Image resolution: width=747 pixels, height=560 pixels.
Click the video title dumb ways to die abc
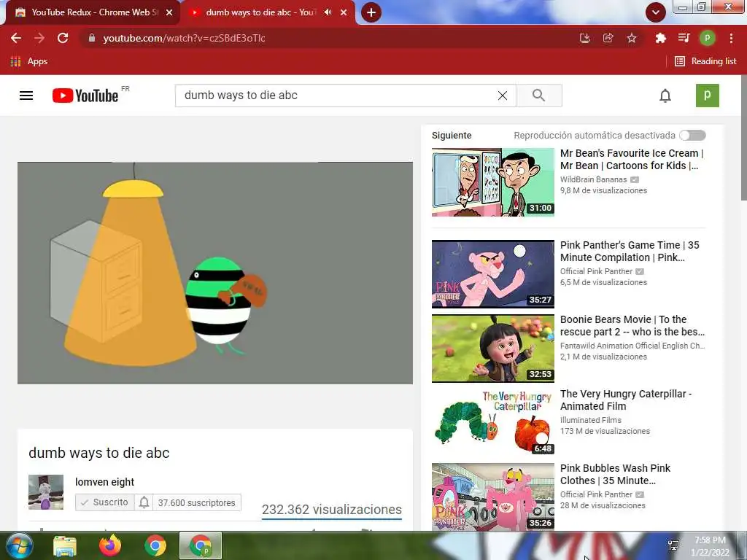tap(99, 453)
